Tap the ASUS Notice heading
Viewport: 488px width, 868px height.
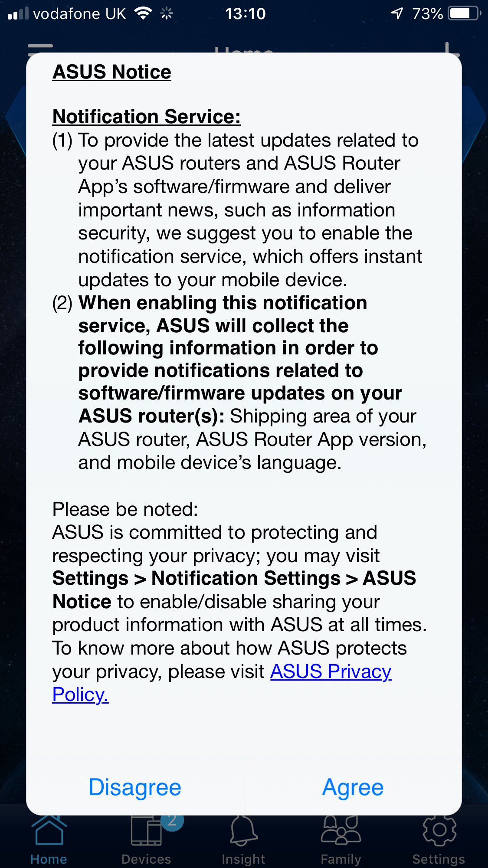(x=112, y=72)
